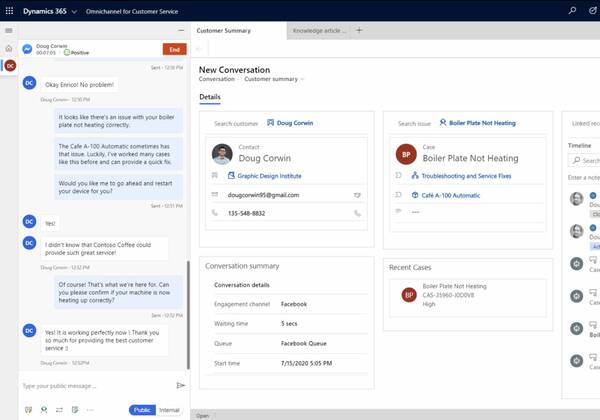Switch to the Knowledge article tab
The height and width of the screenshot is (420, 600).
click(317, 30)
